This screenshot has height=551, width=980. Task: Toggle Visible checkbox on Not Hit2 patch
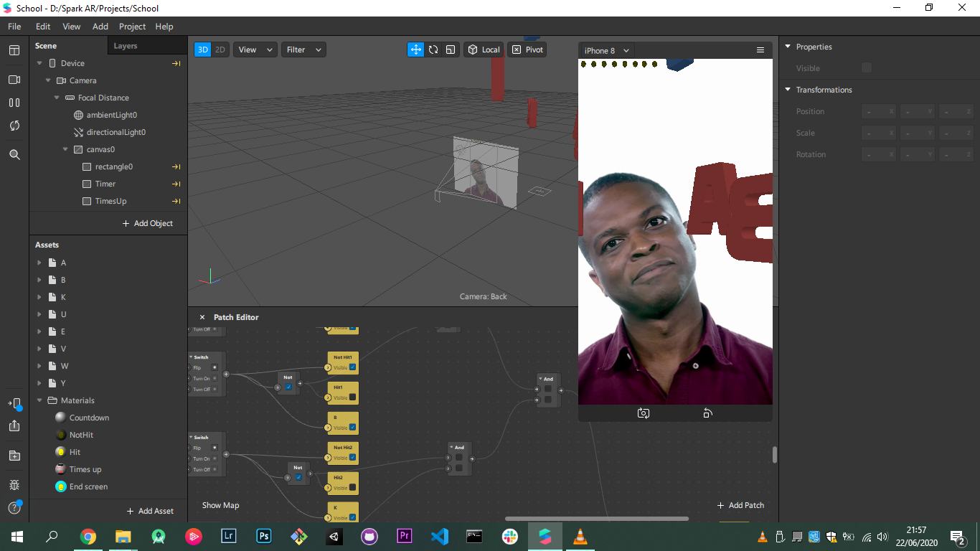point(352,458)
